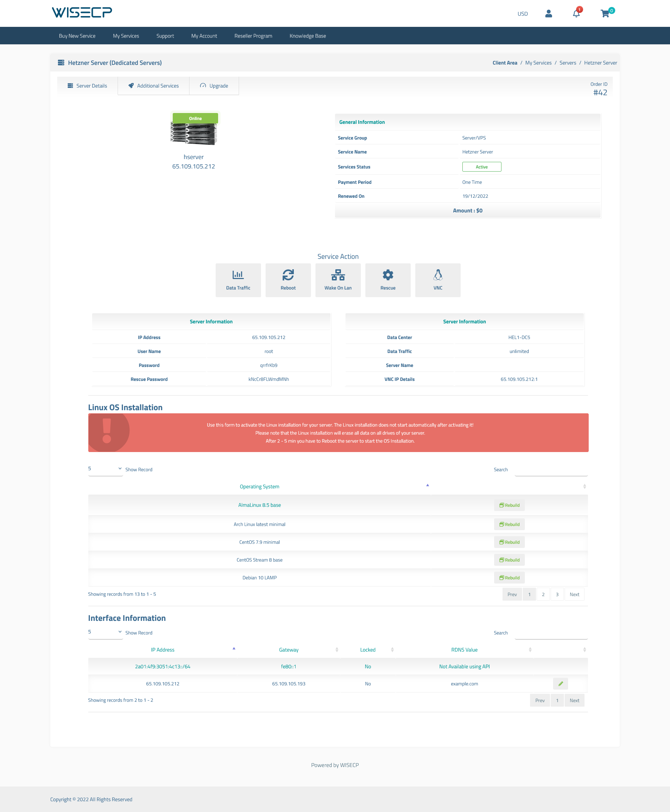Open the shopping cart
Screen dimensions: 670x812
click(x=605, y=14)
